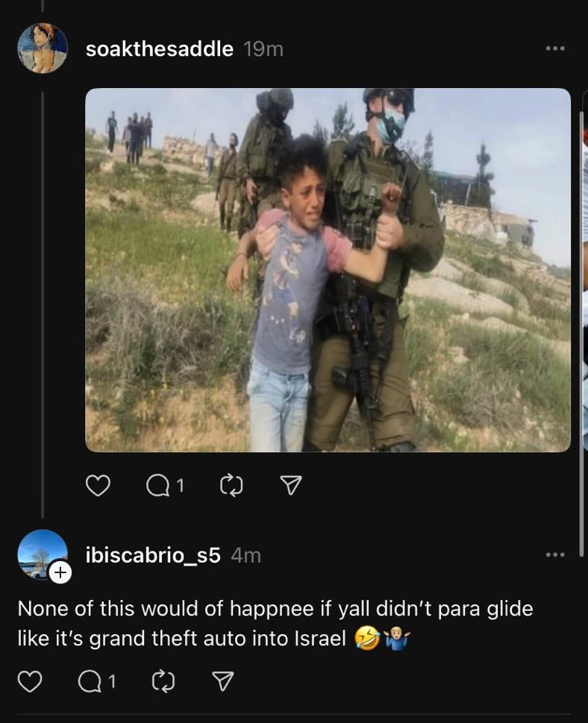The height and width of the screenshot is (723, 588).
Task: View ibiscabrio_s5's profile picture
Action: coord(43,554)
